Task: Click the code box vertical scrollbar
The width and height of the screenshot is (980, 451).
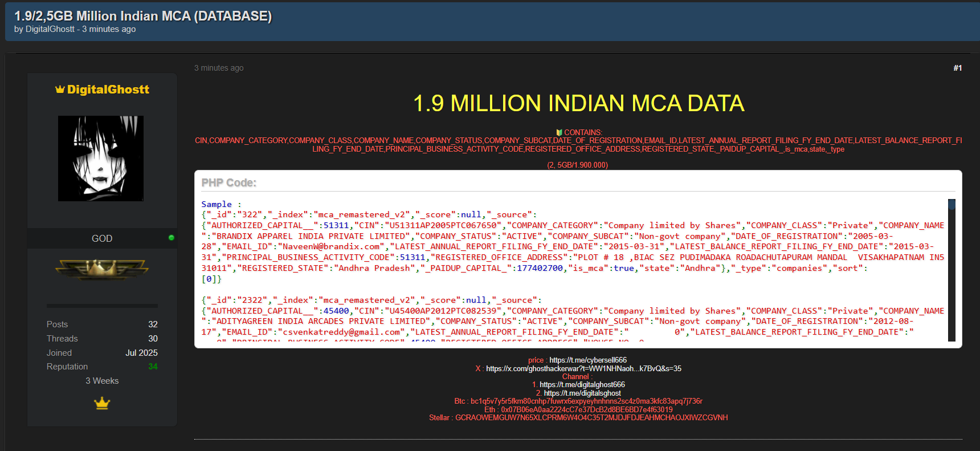Action: click(x=951, y=270)
